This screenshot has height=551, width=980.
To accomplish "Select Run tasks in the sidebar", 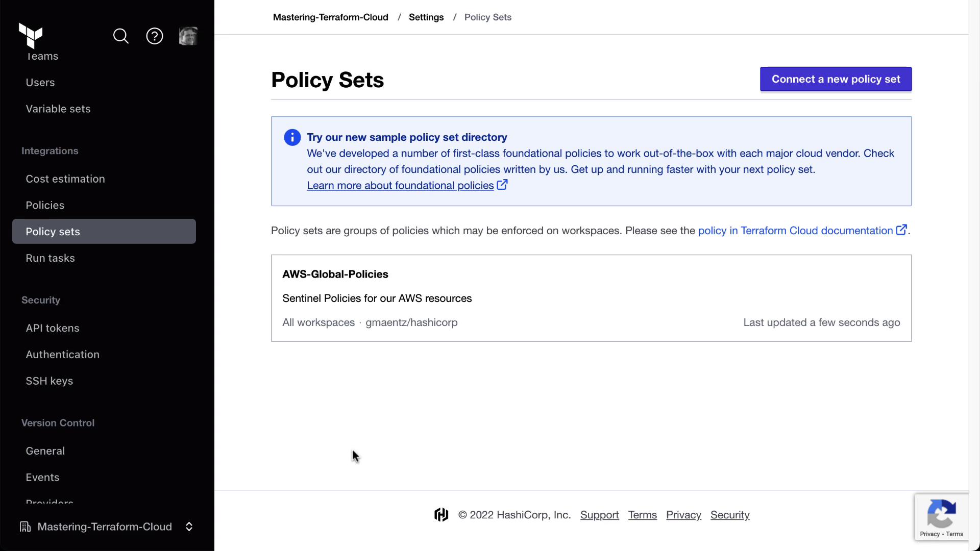I will click(x=50, y=258).
